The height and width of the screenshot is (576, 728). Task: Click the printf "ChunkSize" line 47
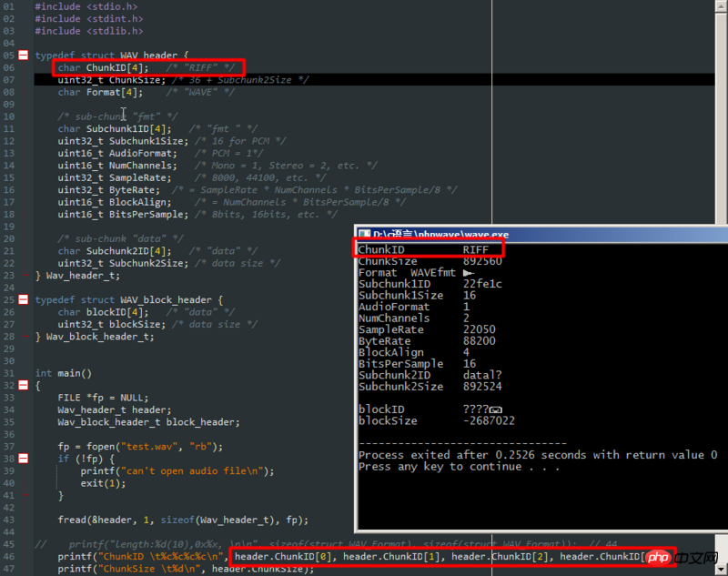(x=186, y=569)
